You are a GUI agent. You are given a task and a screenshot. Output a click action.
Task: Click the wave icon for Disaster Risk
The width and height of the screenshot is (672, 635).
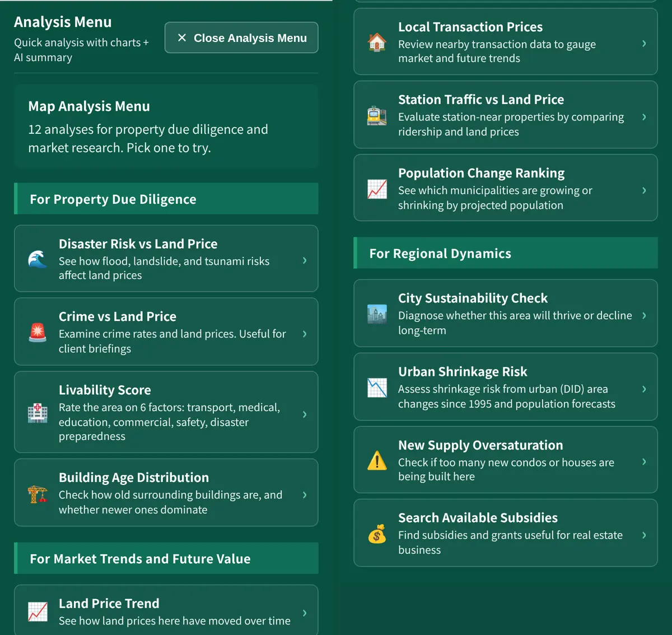click(x=38, y=259)
